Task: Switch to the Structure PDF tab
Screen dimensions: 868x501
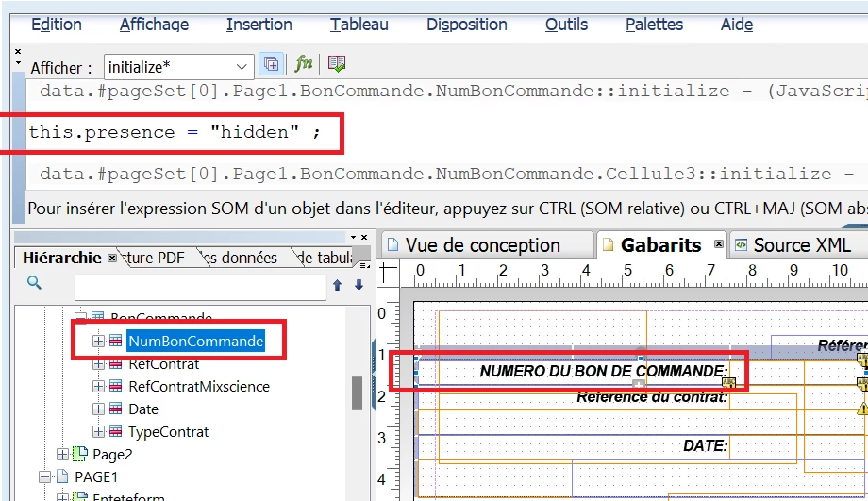Action: pos(154,258)
